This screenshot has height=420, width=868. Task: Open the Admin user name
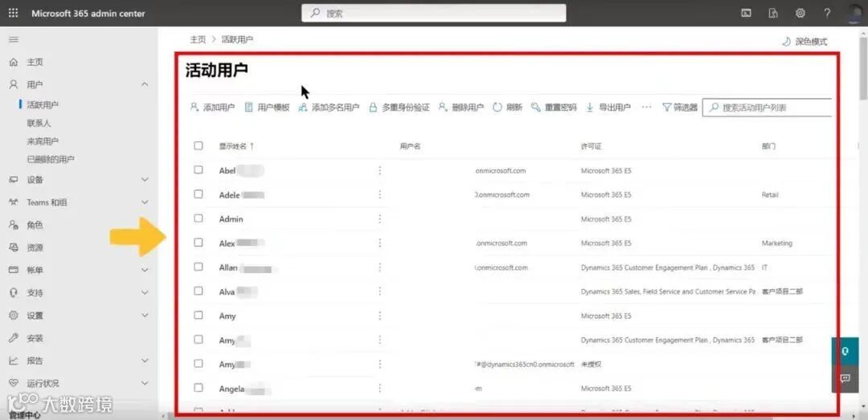click(x=231, y=219)
